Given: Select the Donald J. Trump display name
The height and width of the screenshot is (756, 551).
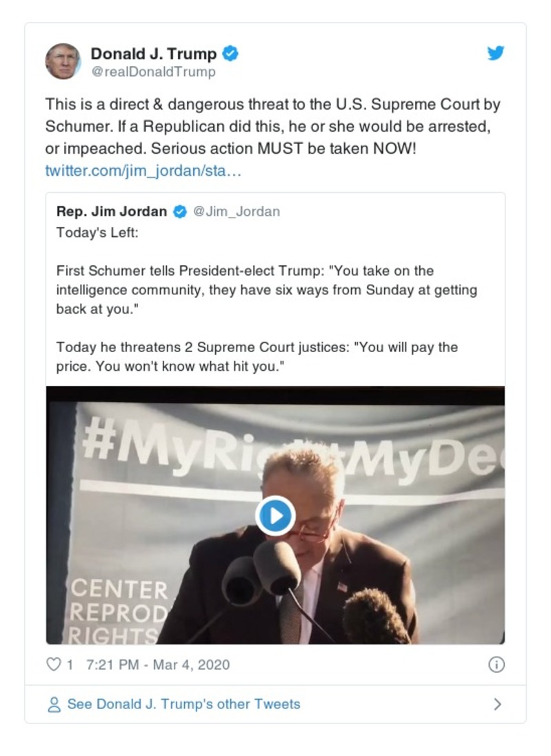Looking at the screenshot, I should [153, 54].
